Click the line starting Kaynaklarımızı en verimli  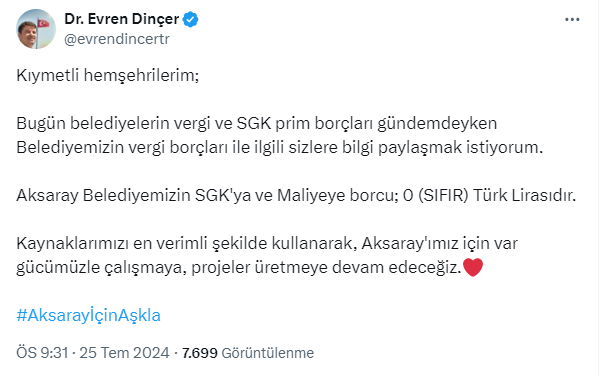click(x=267, y=243)
